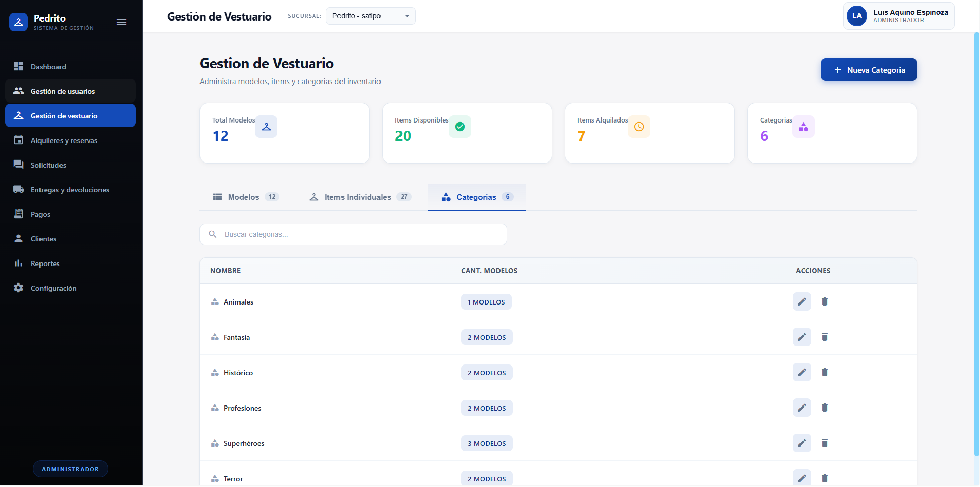
Task: Switch to the Items Individuales tab
Action: point(359,197)
